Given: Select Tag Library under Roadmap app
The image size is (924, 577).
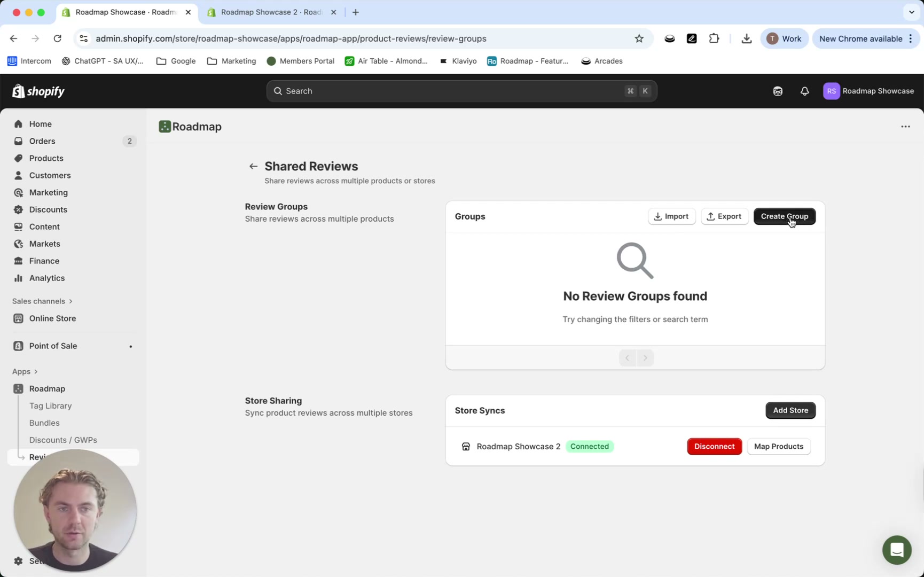Looking at the screenshot, I should pyautogui.click(x=50, y=406).
